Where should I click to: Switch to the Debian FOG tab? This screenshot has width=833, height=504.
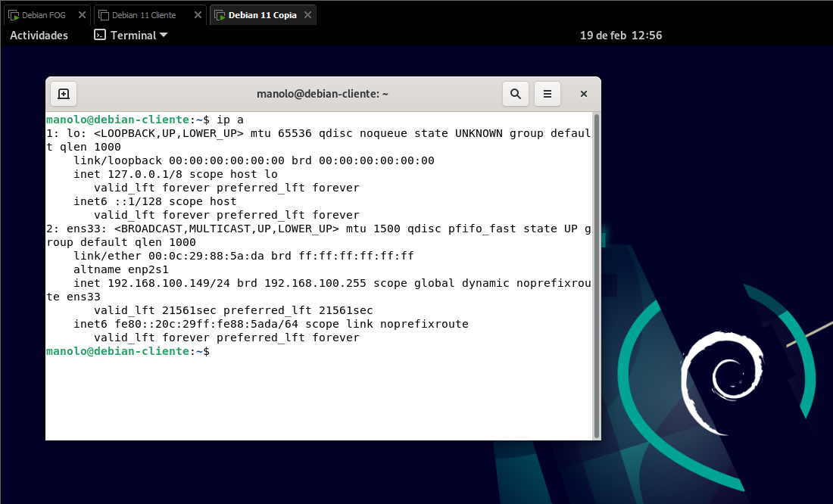point(43,15)
